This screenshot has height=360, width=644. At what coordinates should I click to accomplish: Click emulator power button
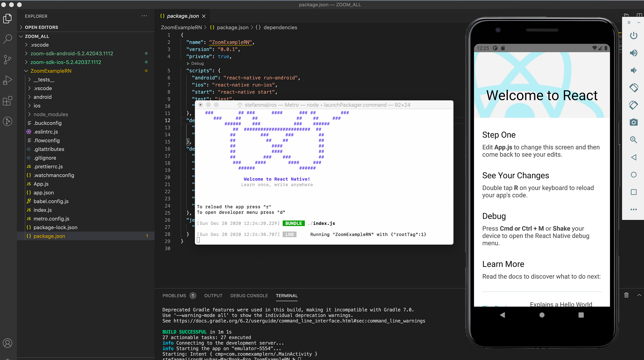[634, 35]
